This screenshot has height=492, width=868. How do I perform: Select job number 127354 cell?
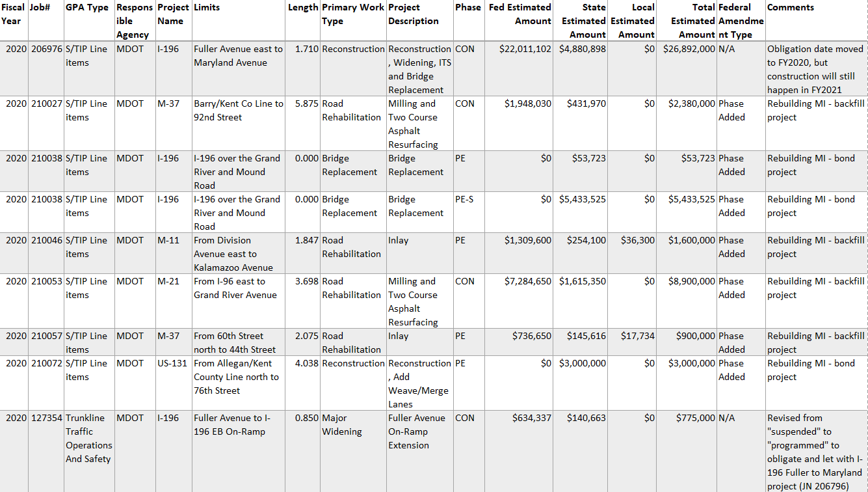(46, 452)
